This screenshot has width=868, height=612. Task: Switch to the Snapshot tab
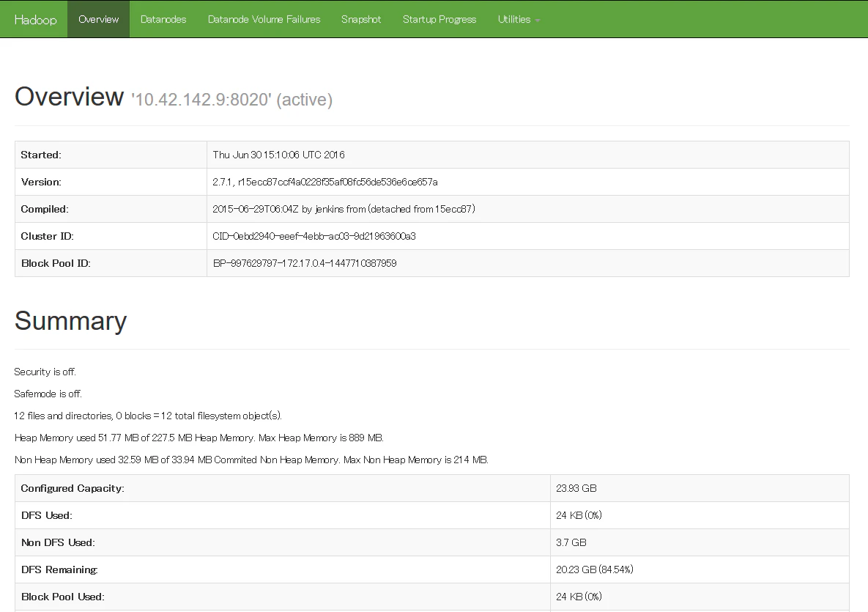click(361, 19)
